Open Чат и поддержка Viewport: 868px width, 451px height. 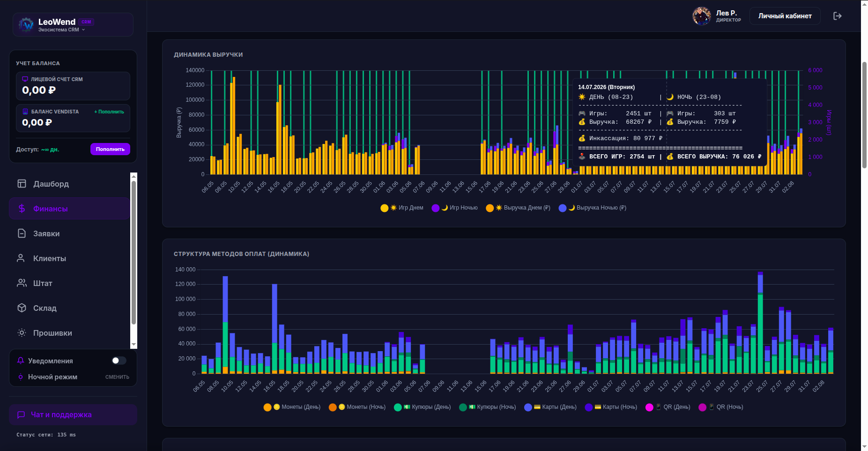(x=73, y=415)
